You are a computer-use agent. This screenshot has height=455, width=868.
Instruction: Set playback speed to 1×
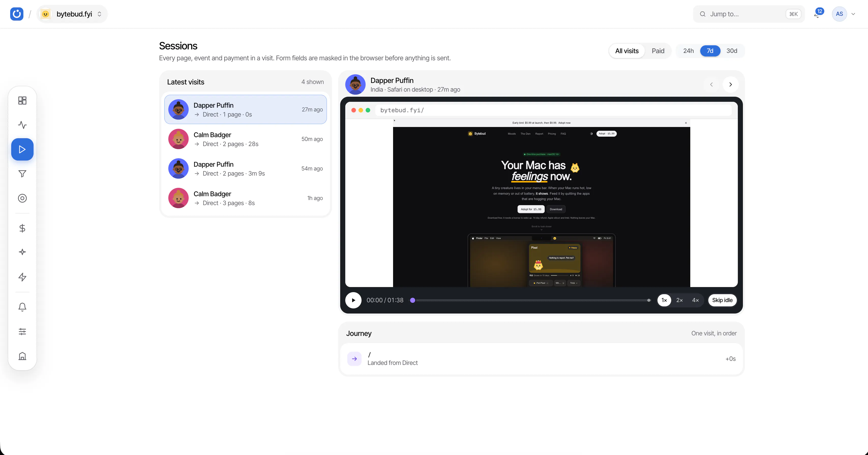tap(664, 300)
